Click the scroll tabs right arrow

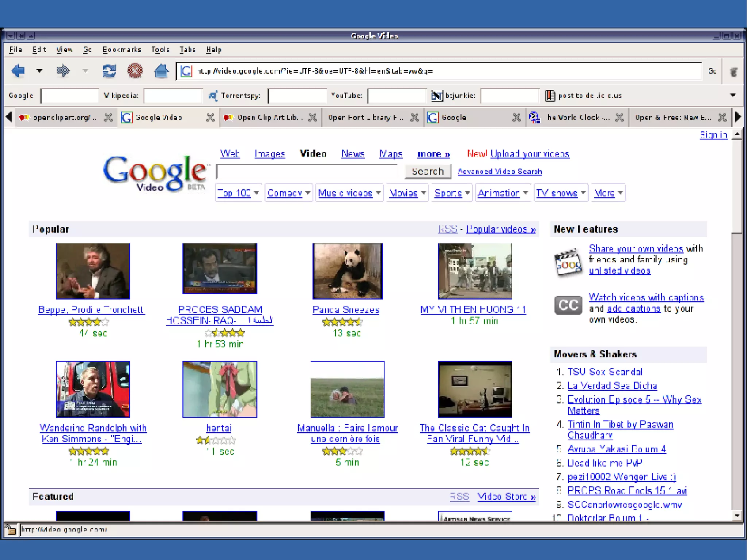click(738, 117)
